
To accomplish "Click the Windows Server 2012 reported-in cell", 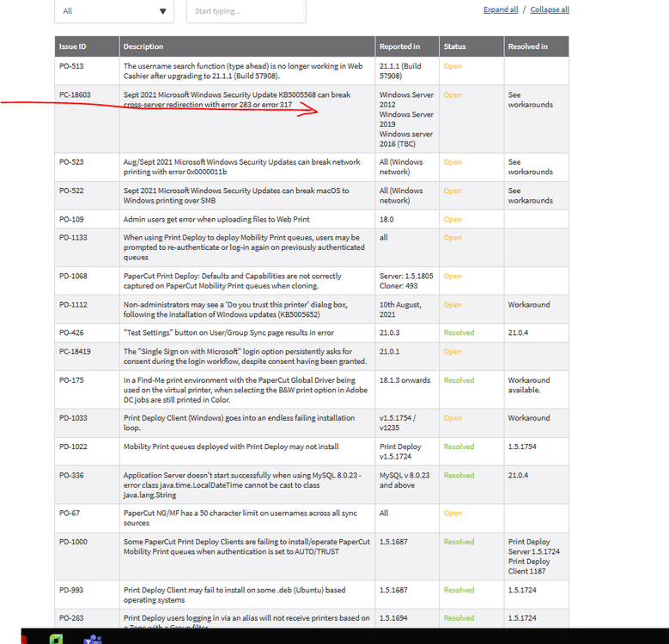I will click(406, 119).
